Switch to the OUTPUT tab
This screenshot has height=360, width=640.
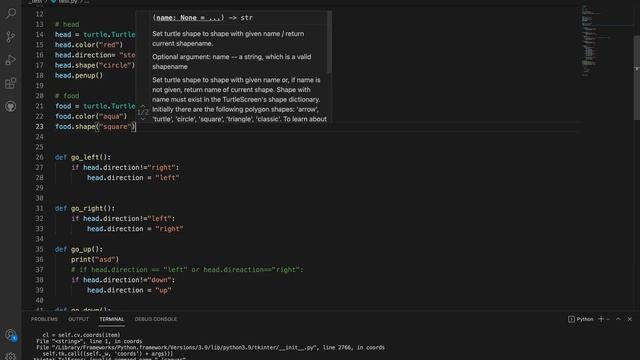[78, 319]
